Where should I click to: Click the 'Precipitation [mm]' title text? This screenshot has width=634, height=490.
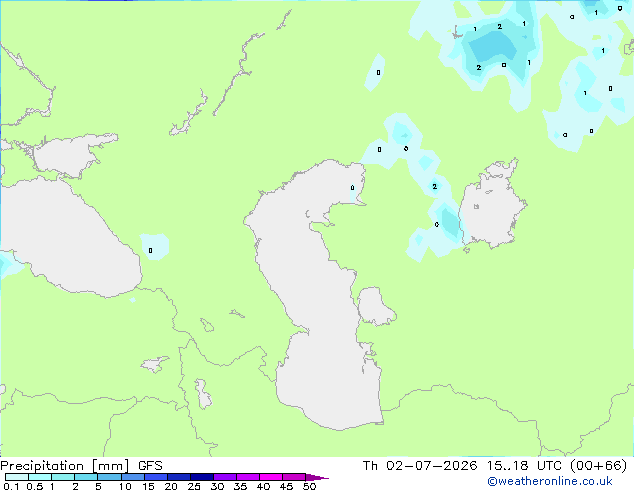coord(64,466)
